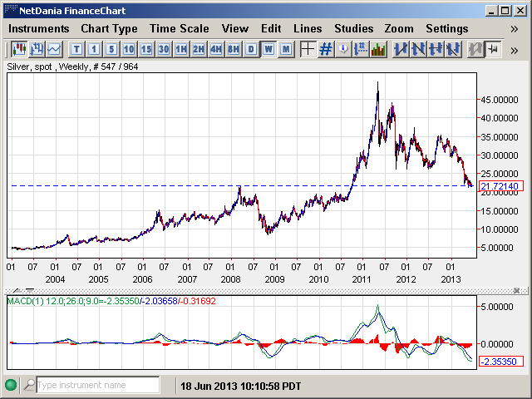Click the tick (T) time scale button
The image size is (532, 399).
click(76, 49)
